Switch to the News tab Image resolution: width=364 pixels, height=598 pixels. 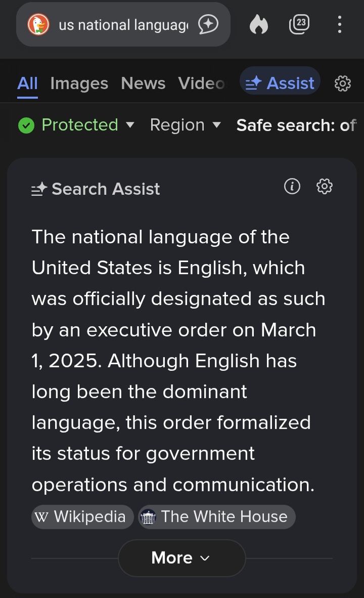pos(143,83)
